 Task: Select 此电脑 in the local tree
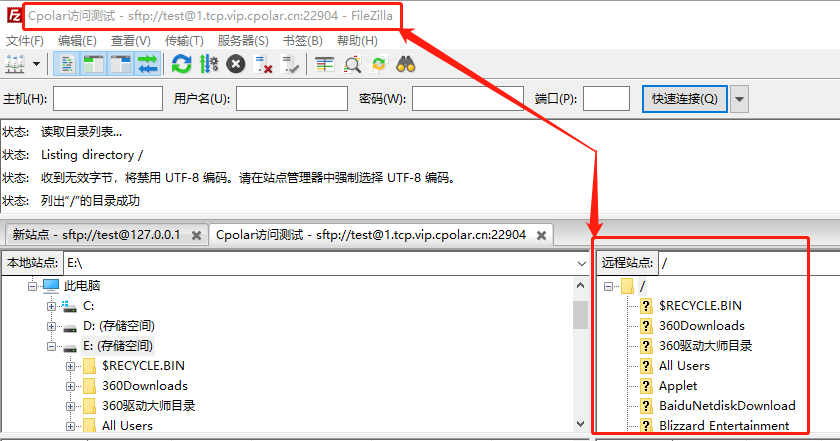coord(81,286)
